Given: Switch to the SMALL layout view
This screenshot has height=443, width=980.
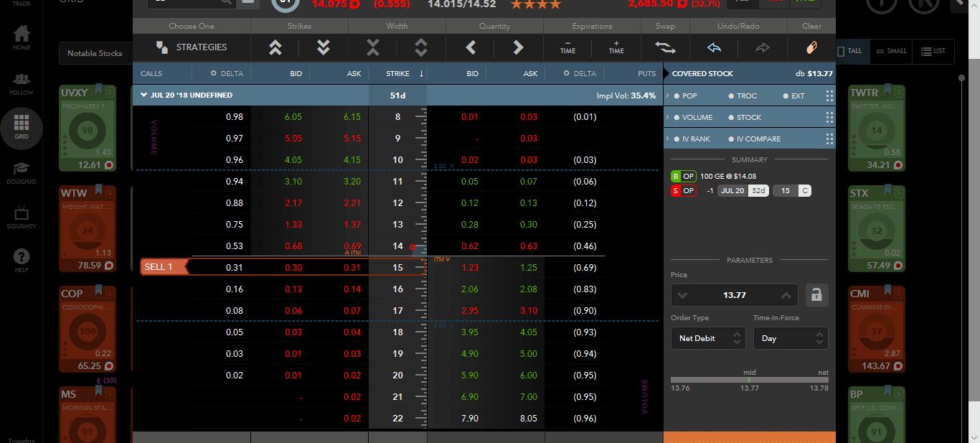Looking at the screenshot, I should pyautogui.click(x=891, y=51).
